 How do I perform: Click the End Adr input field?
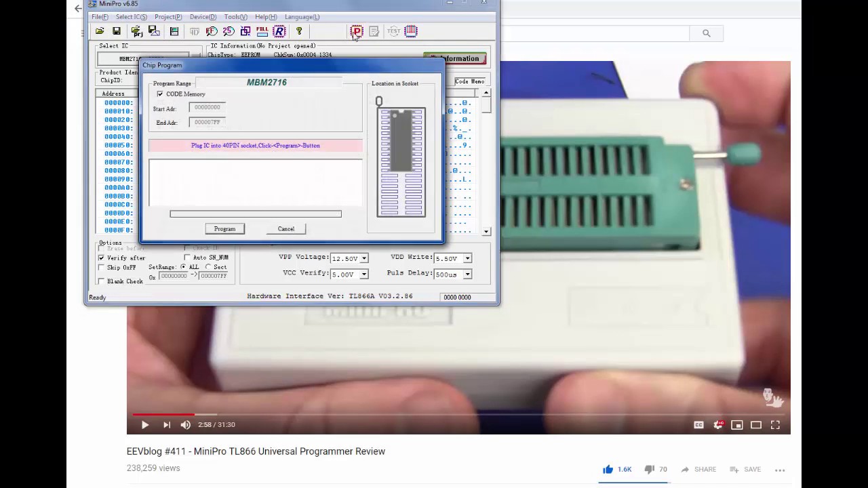click(x=207, y=122)
